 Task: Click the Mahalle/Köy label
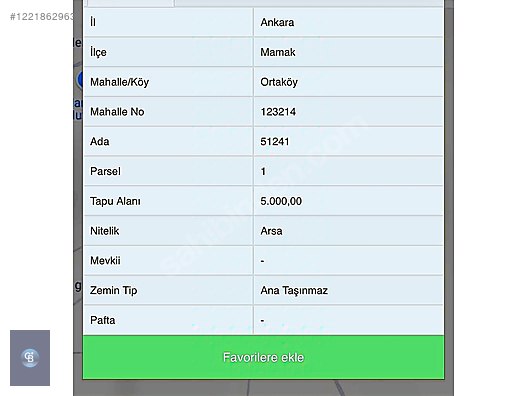120,82
